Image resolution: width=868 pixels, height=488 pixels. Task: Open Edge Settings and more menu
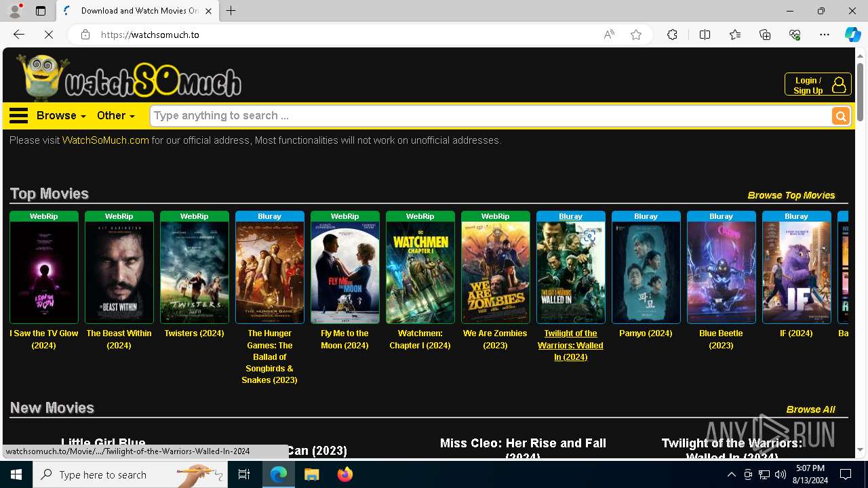pos(825,35)
